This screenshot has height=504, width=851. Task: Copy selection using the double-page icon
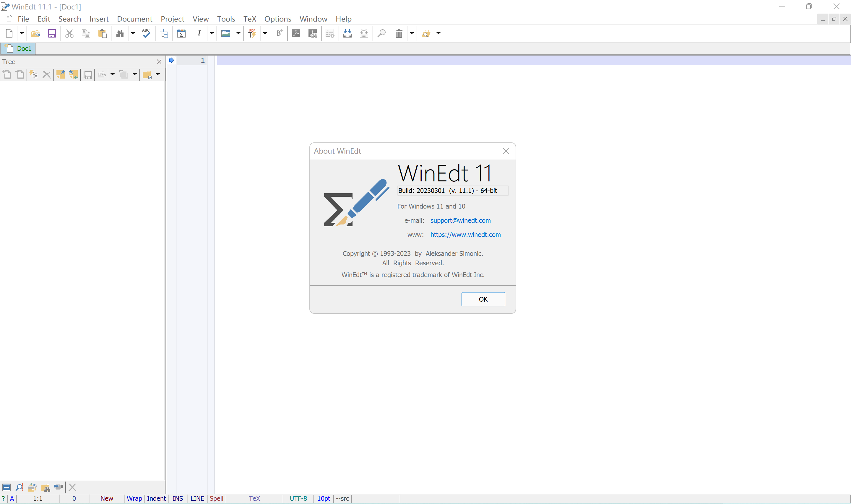pos(86,33)
